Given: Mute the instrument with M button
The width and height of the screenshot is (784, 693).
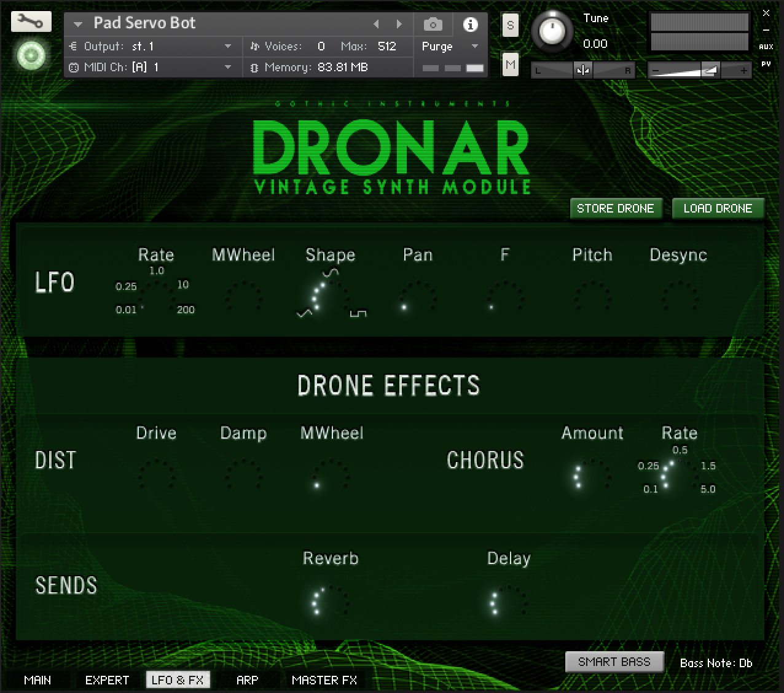Looking at the screenshot, I should pos(510,64).
